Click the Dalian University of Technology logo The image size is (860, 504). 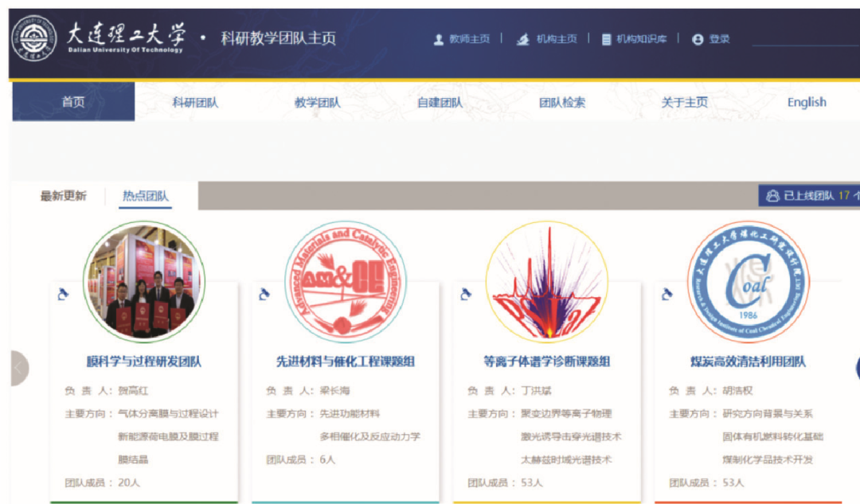pos(33,39)
